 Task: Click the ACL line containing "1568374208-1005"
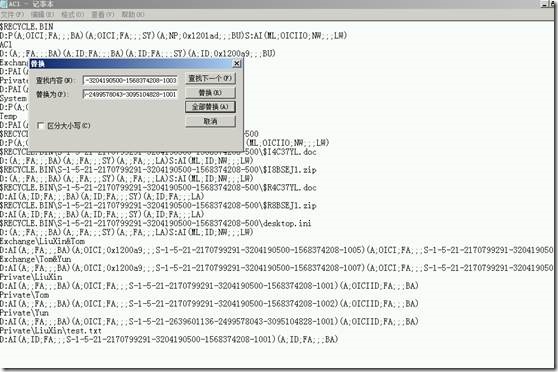pyautogui.click(x=277, y=250)
